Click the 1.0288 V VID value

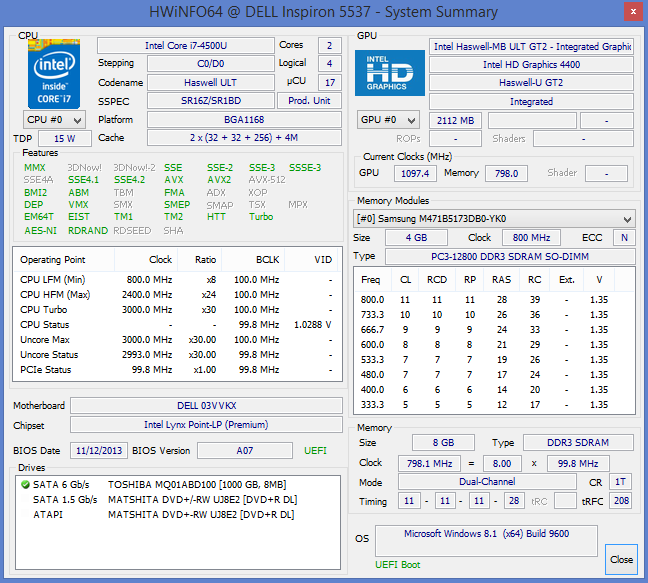point(312,325)
